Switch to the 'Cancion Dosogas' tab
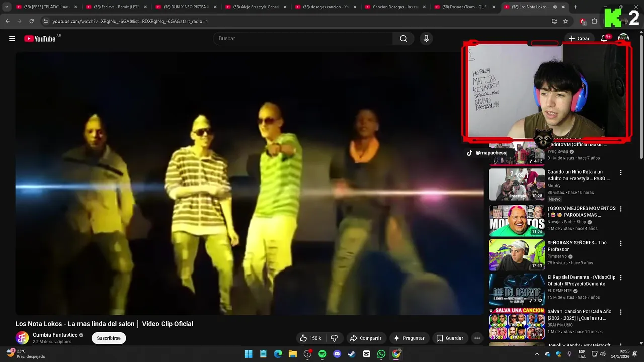Screen dimensions: 644x362 394,7
